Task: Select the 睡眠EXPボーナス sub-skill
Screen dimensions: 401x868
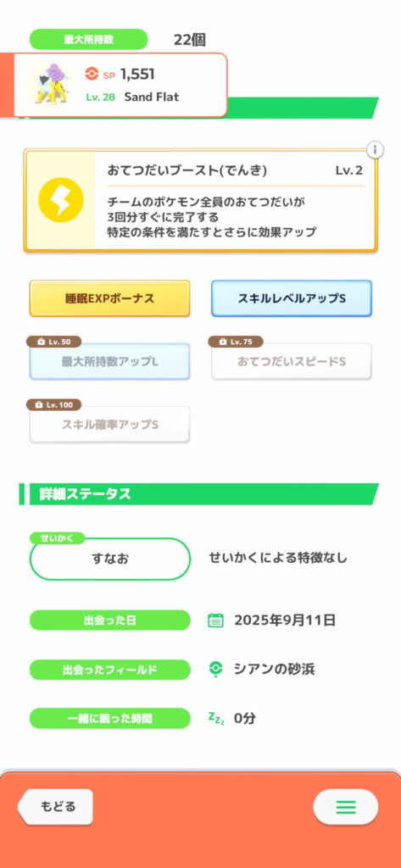Action: [109, 298]
